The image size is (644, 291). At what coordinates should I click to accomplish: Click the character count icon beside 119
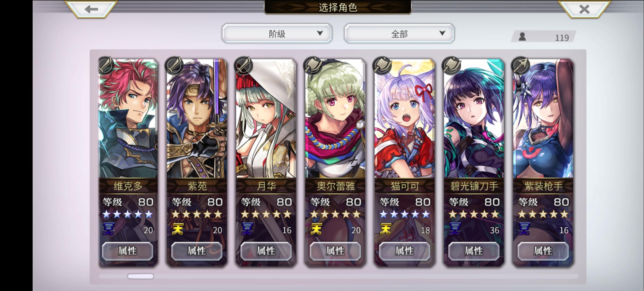coord(522,37)
